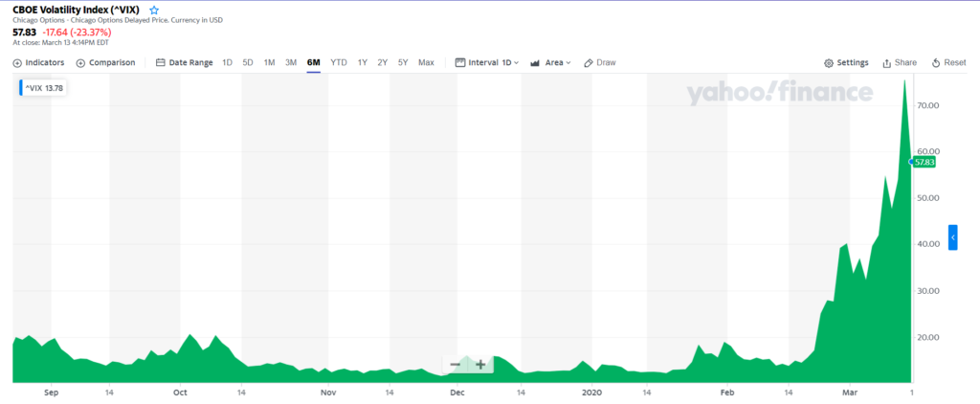Image resolution: width=980 pixels, height=404 pixels.
Task: Select the 1D time range
Action: click(x=228, y=62)
